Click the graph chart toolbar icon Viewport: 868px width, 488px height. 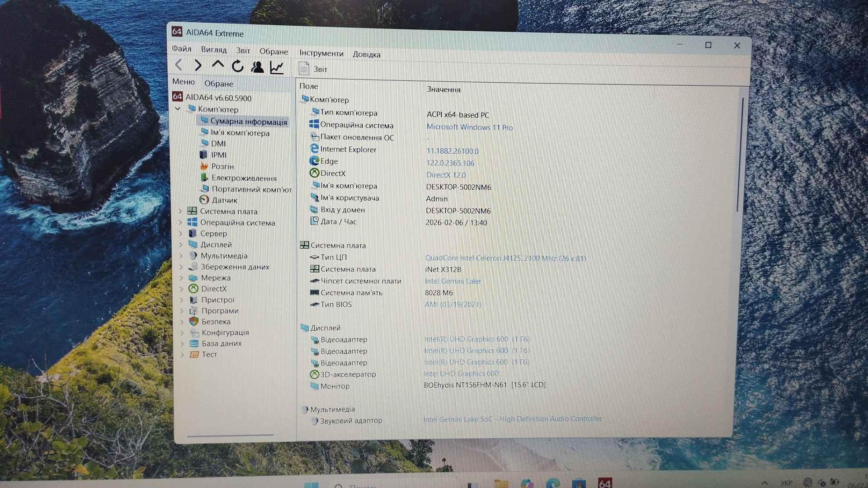coord(277,68)
